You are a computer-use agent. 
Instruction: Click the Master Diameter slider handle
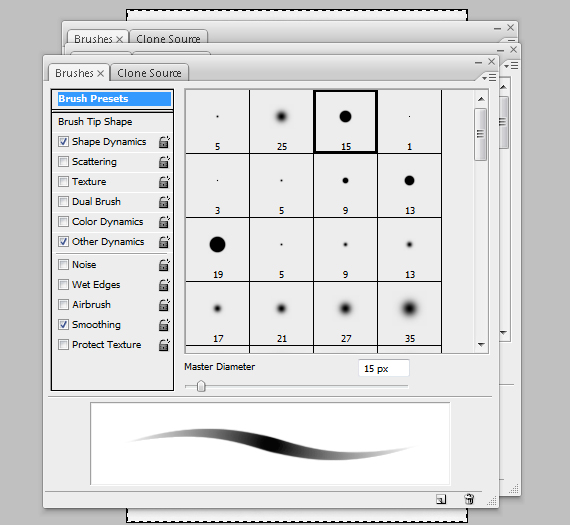coord(201,386)
